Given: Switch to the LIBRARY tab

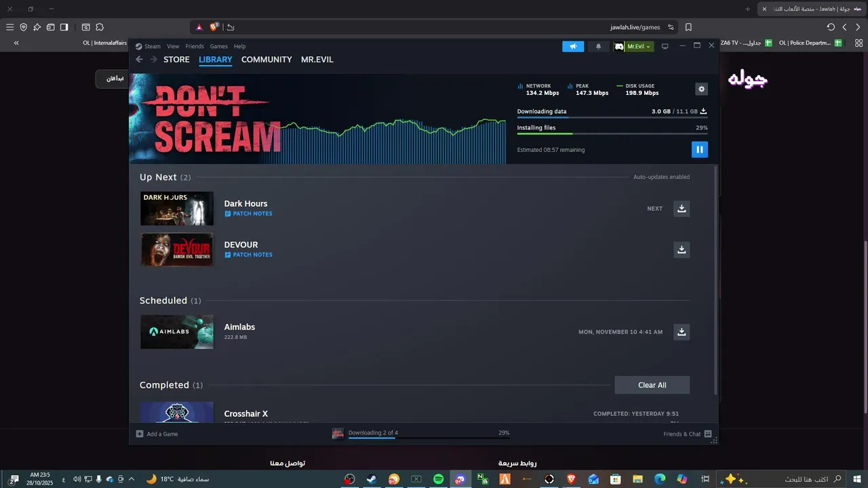Looking at the screenshot, I should click(x=216, y=60).
